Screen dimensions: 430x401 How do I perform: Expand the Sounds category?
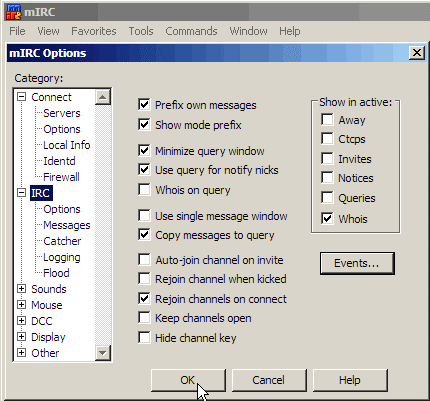pyautogui.click(x=22, y=289)
